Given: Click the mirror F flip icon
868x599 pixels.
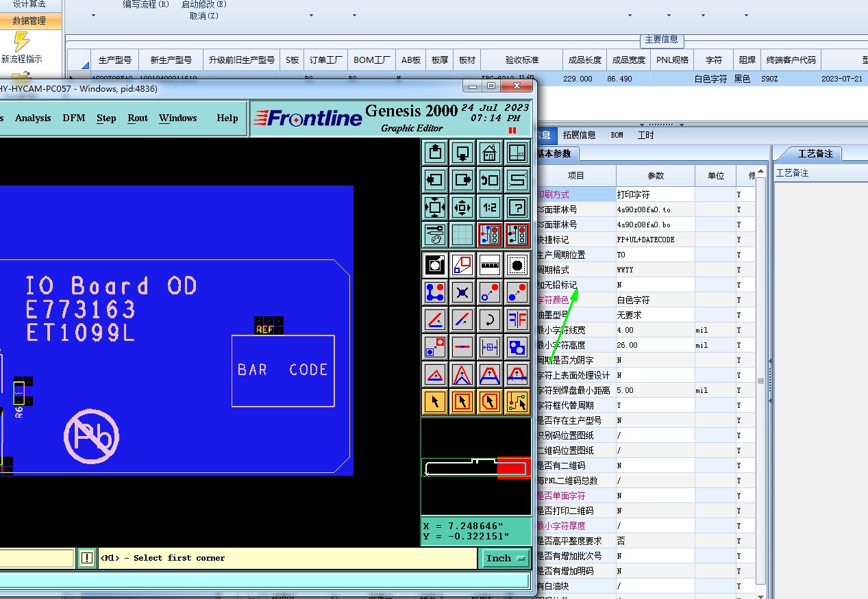Looking at the screenshot, I should 517,319.
